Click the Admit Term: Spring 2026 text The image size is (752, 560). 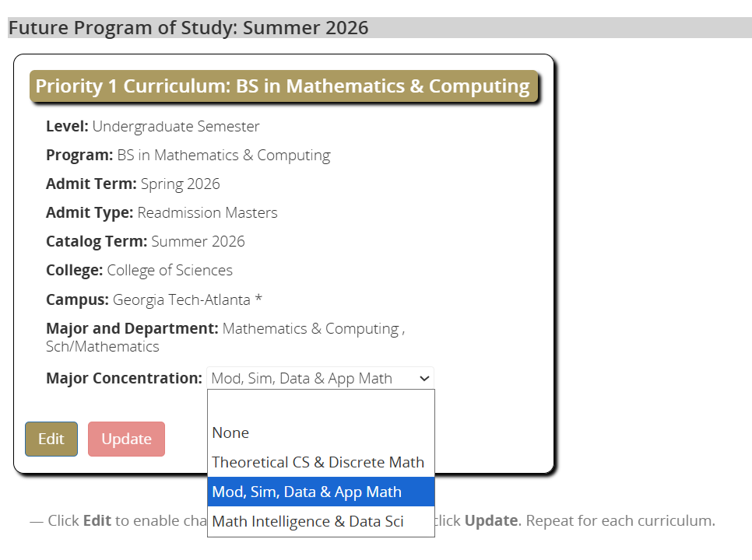click(133, 184)
